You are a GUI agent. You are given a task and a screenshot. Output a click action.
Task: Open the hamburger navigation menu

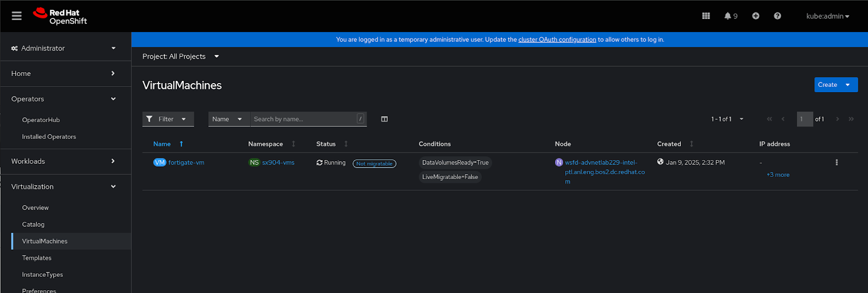pos(17,16)
